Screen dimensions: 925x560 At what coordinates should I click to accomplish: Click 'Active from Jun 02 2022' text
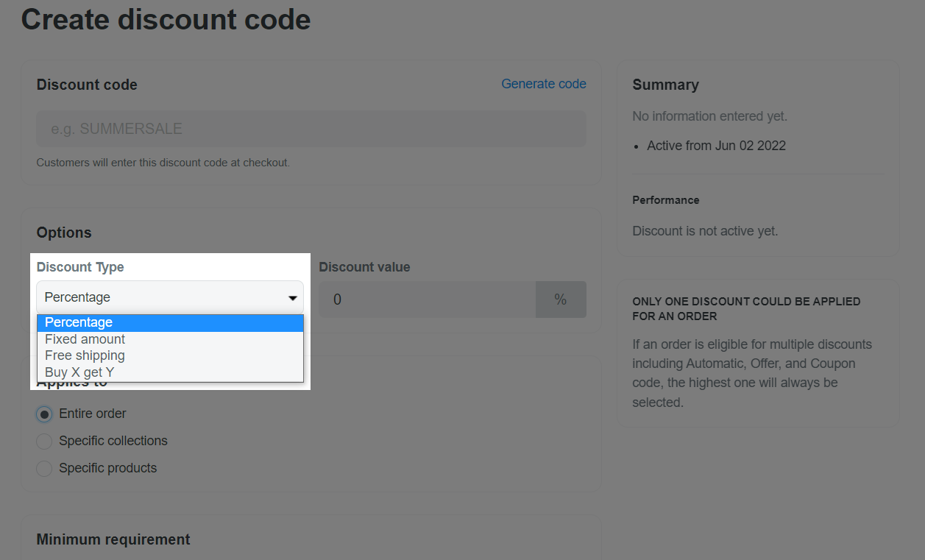[716, 146]
